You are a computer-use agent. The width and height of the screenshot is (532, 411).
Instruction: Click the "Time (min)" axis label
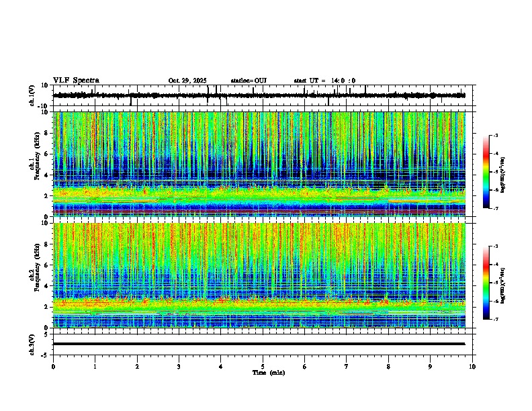point(269,373)
